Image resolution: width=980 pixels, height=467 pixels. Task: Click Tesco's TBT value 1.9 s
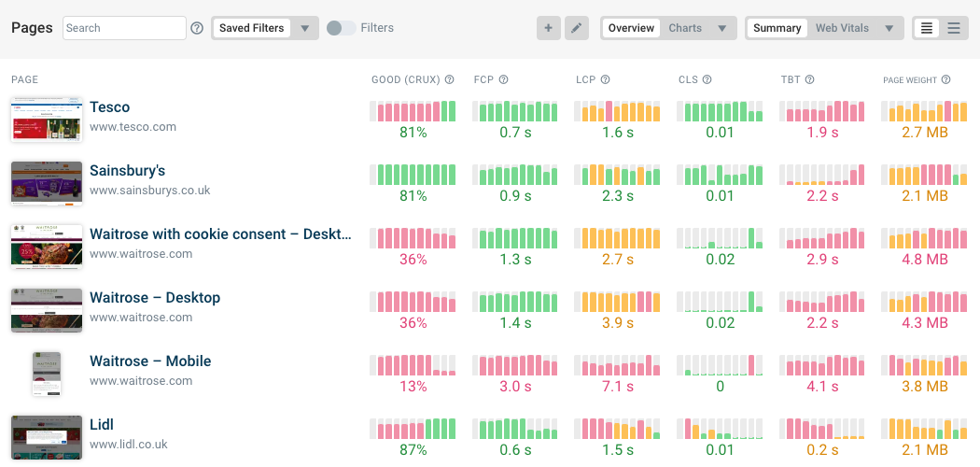coord(822,133)
